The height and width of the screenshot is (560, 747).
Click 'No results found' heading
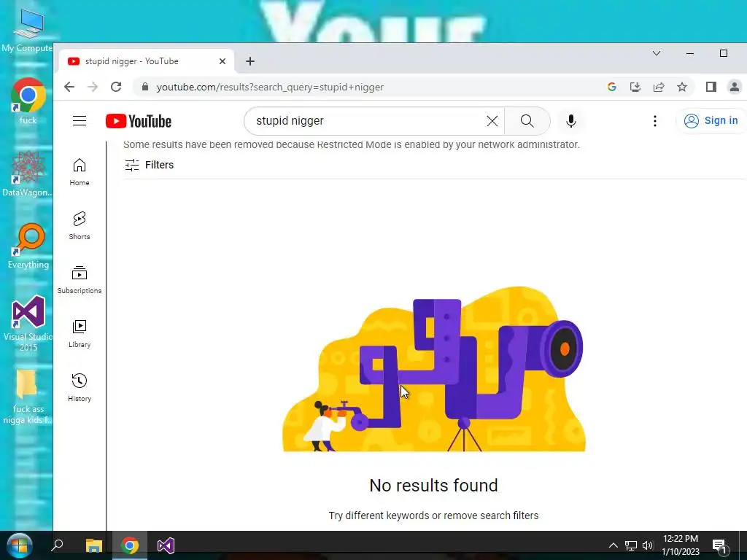click(433, 486)
